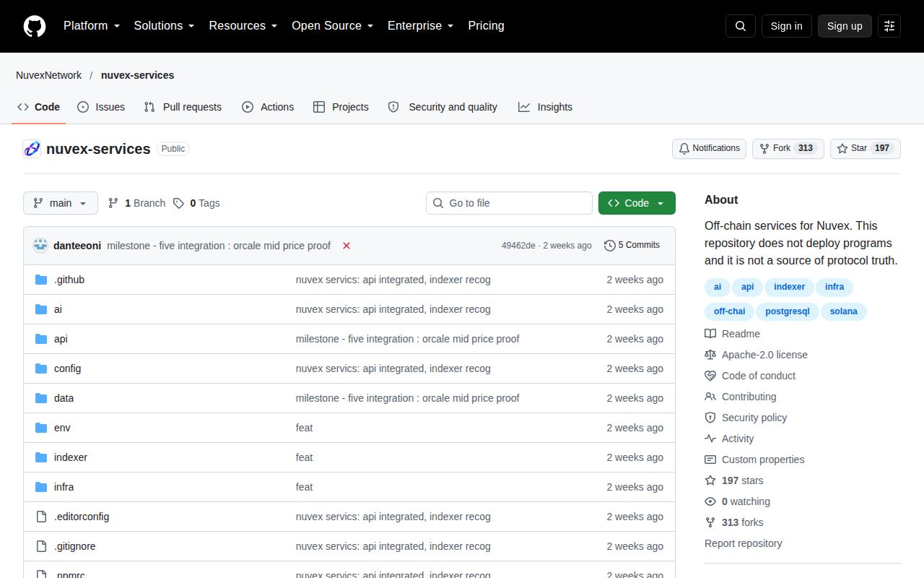
Task: Switch to the Actions tab
Action: [268, 107]
